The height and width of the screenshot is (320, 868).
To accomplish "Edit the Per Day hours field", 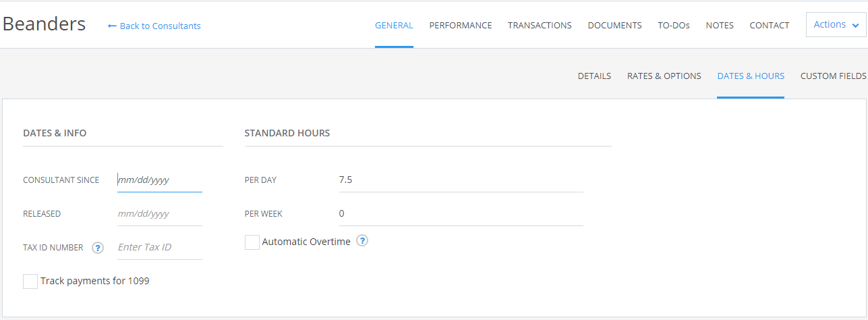I will click(460, 180).
